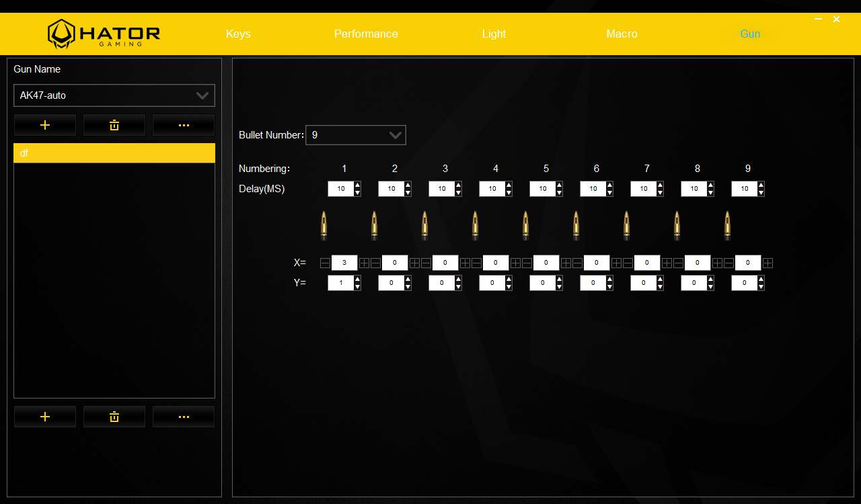Increase X value for bullet 4 with plus
Viewport: 861px width, 504px height.
click(x=515, y=263)
